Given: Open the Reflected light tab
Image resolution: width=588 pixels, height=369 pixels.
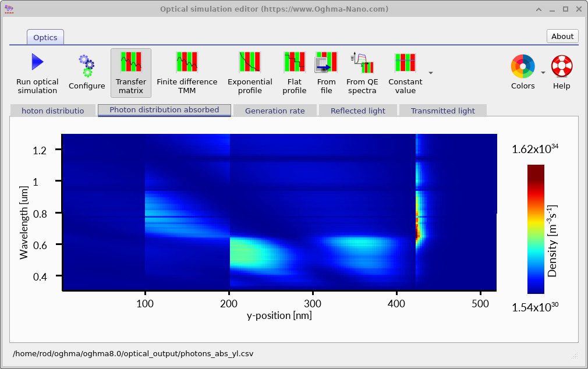Looking at the screenshot, I should (x=358, y=111).
